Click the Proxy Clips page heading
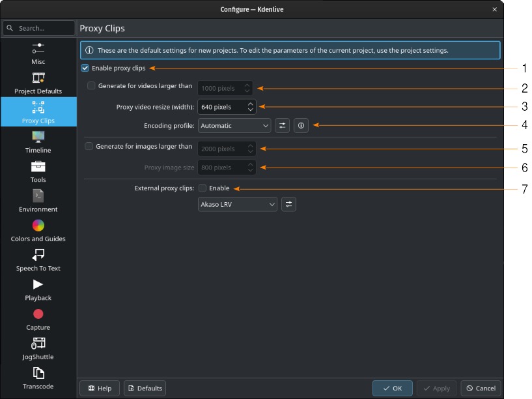532x399 pixels. [102, 28]
